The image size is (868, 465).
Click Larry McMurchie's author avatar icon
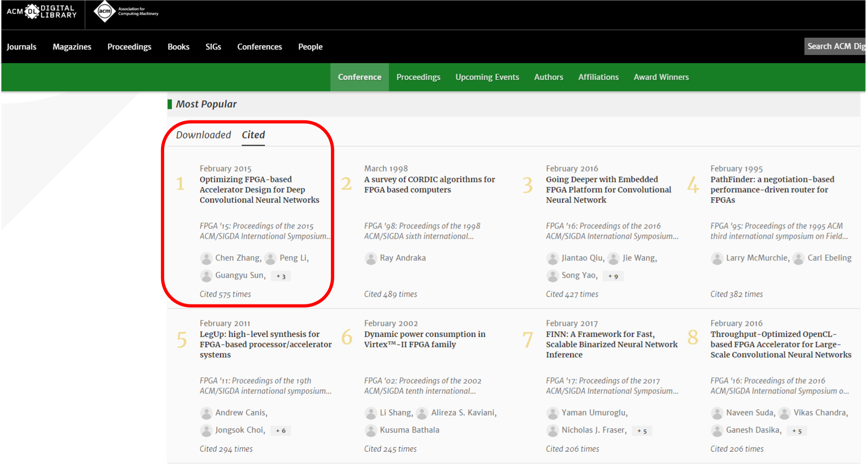coord(717,258)
